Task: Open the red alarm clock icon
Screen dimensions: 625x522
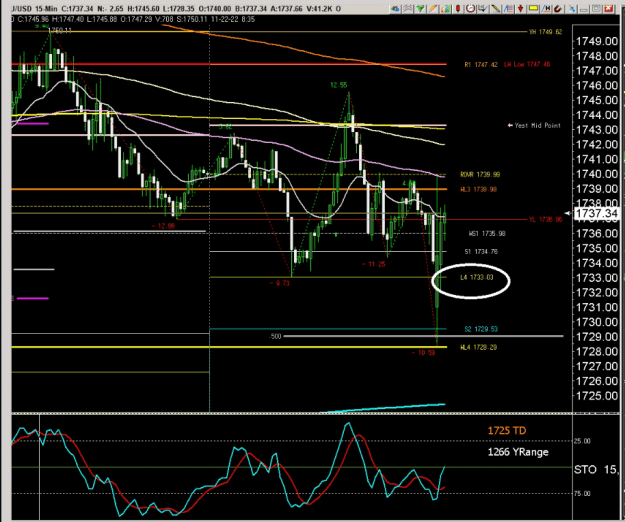Action: (471, 8)
